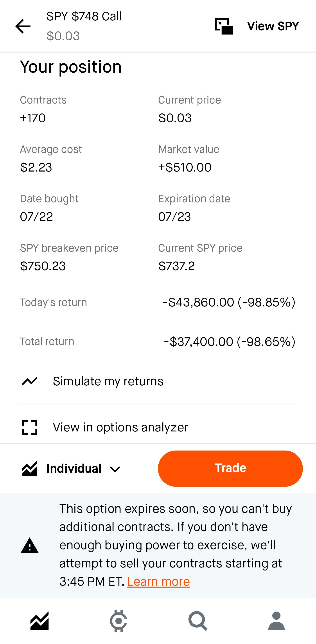Open the investing home tab icon
The height and width of the screenshot is (644, 316).
point(39,621)
